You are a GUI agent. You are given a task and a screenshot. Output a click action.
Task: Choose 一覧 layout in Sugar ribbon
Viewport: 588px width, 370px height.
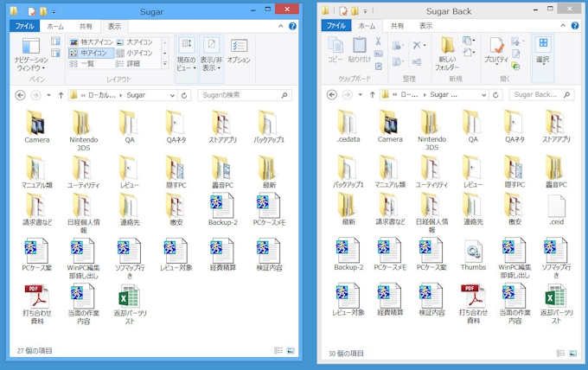pos(82,64)
